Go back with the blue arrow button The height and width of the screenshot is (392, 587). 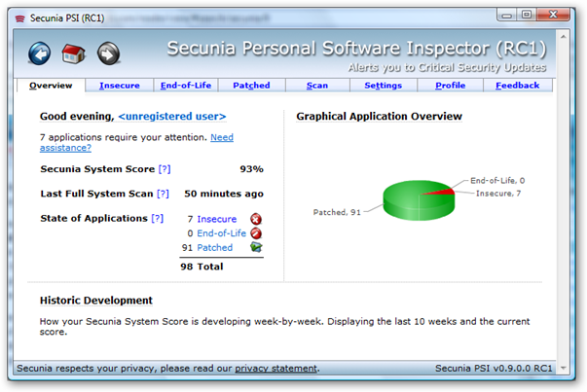(39, 53)
